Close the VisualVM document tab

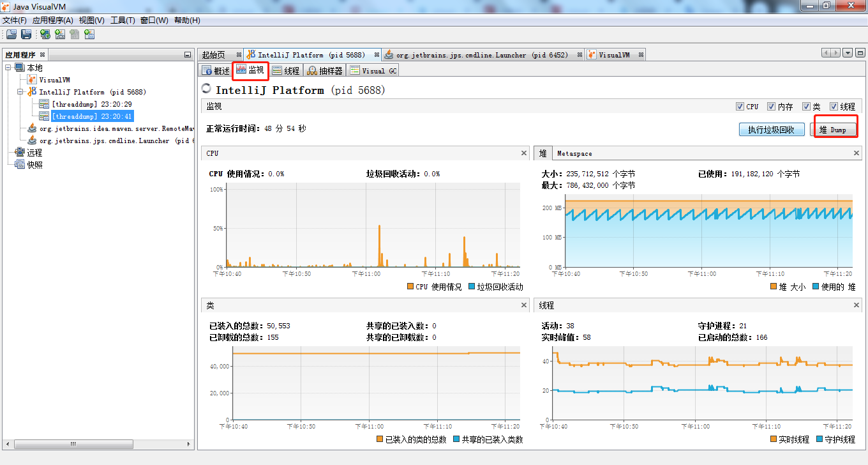pos(640,55)
